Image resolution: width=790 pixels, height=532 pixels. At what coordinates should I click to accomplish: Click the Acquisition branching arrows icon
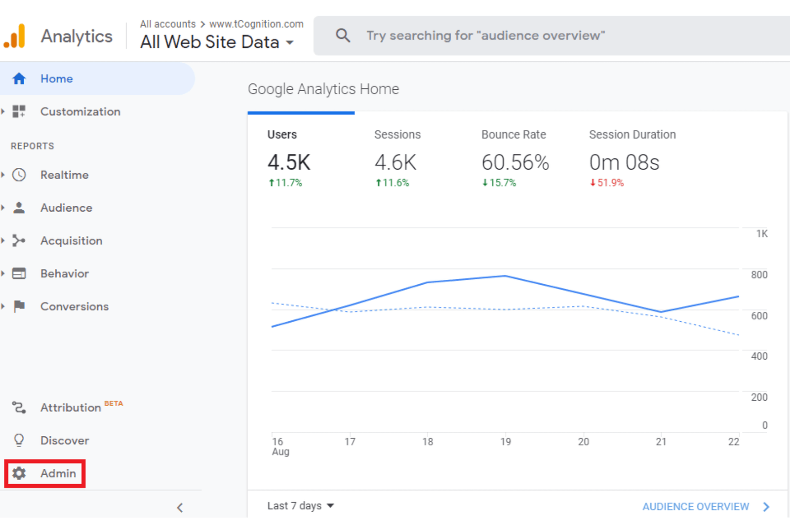19,241
